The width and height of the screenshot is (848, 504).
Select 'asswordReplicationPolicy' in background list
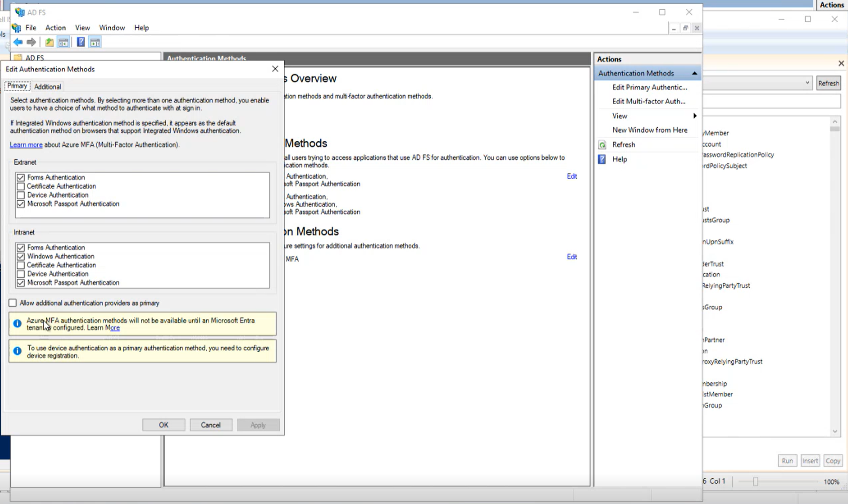point(738,155)
